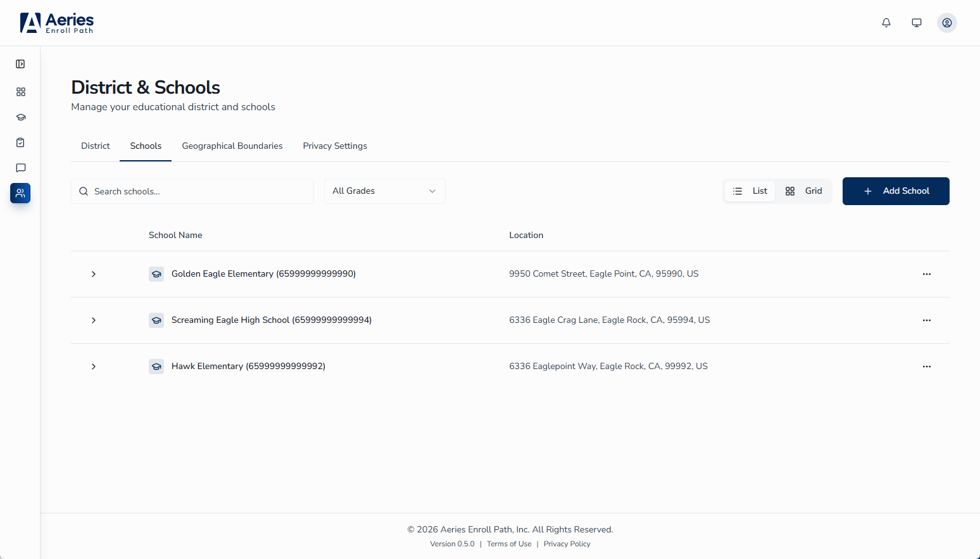The width and height of the screenshot is (980, 559).
Task: Open the Privacy Settings tab
Action: 335,146
